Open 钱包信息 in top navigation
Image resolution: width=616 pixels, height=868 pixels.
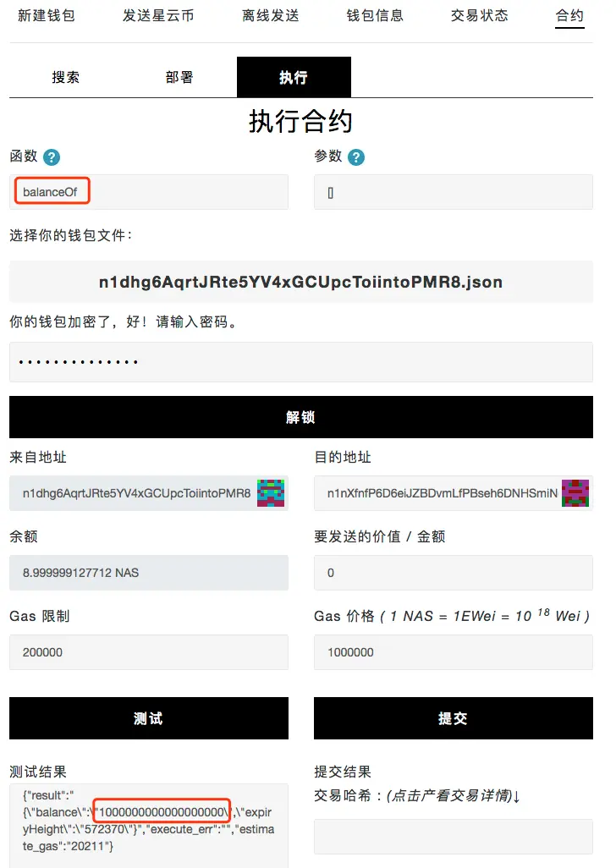point(375,15)
